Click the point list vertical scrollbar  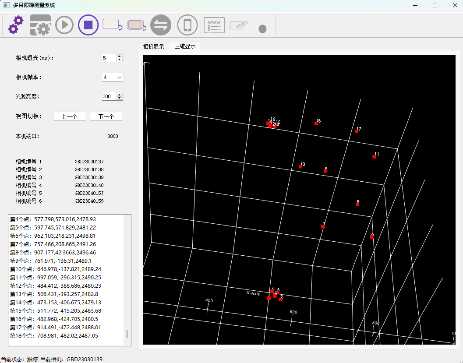(127, 279)
